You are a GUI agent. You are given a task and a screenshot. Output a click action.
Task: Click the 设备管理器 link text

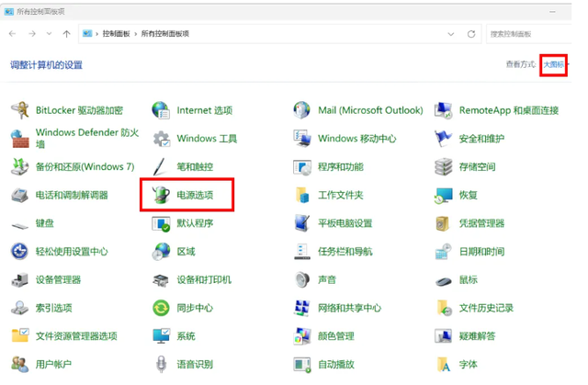click(x=58, y=280)
